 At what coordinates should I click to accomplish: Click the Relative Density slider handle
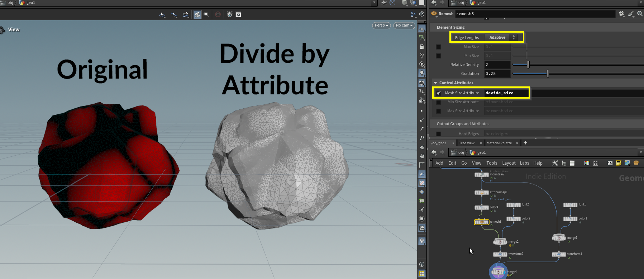528,65
